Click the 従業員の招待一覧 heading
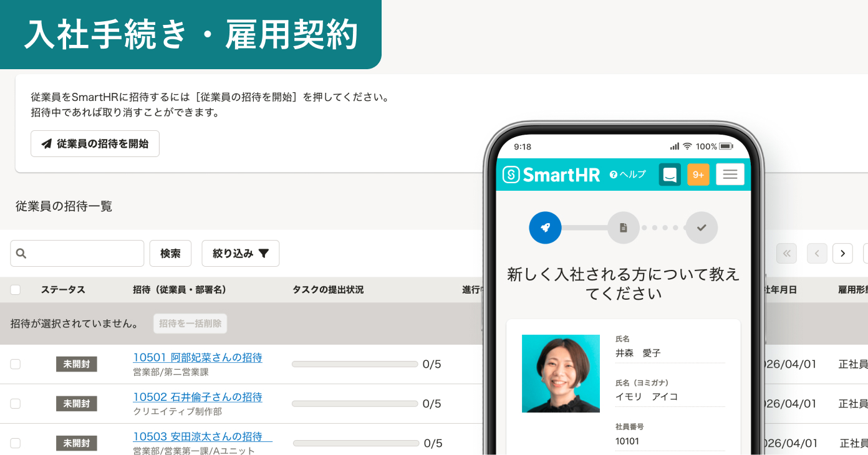Image resolution: width=868 pixels, height=455 pixels. [x=64, y=206]
